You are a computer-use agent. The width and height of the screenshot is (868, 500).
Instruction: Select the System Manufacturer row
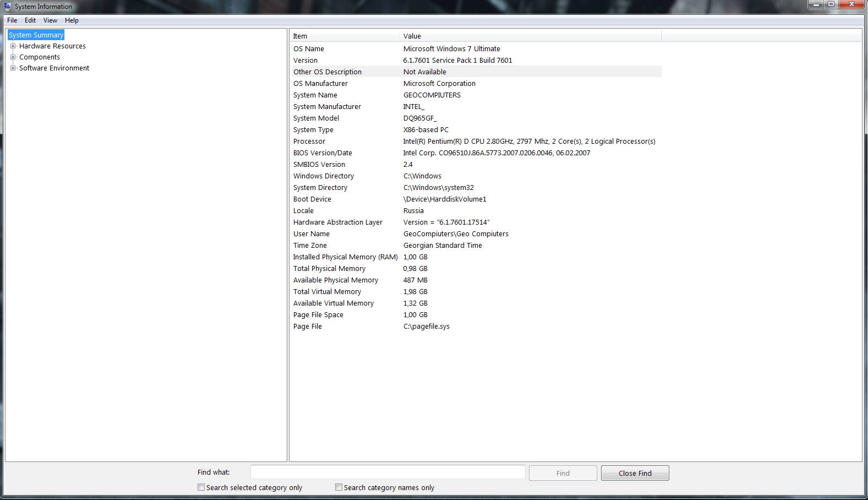[476, 107]
